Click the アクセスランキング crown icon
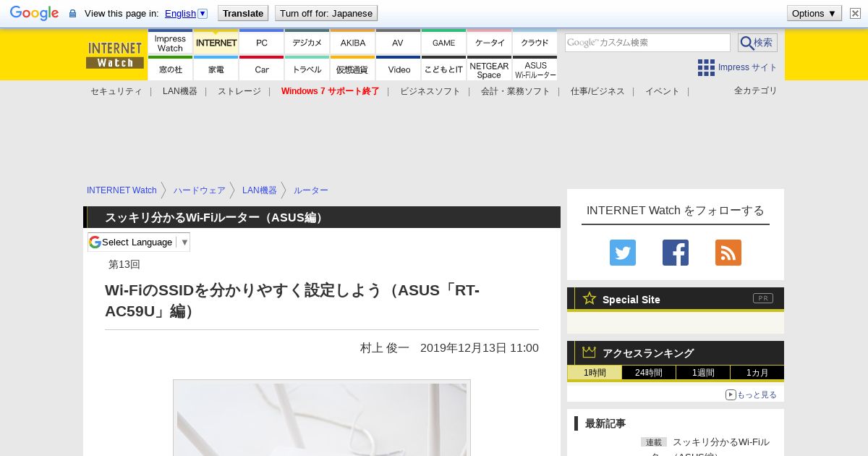Screen dimensions: 868x456 (x=590, y=352)
